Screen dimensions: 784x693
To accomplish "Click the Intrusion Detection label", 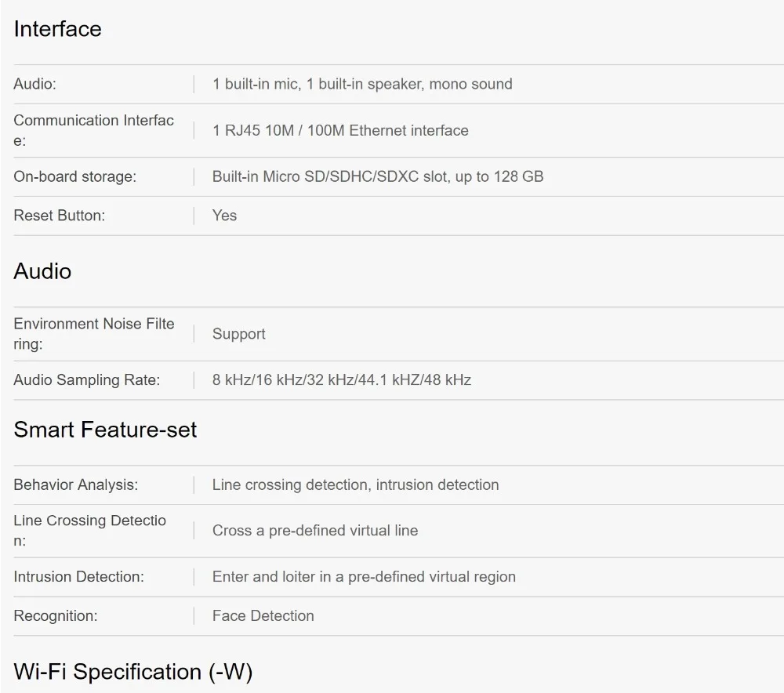I will (x=78, y=577).
